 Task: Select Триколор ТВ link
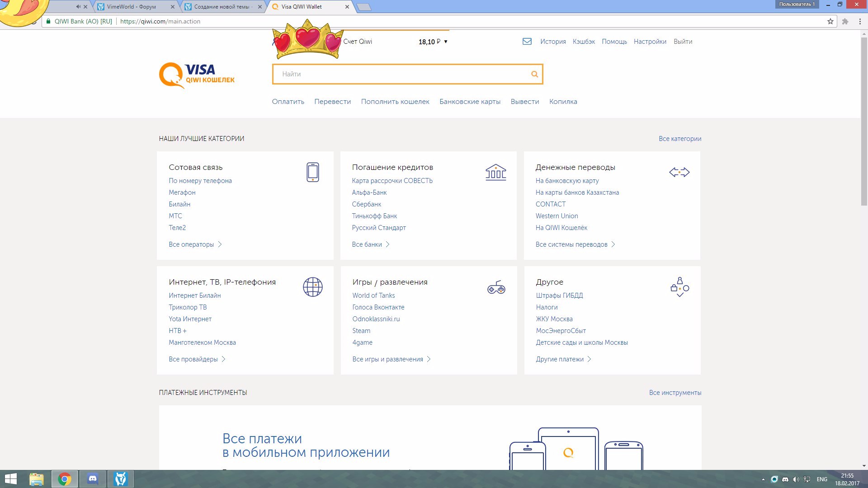tap(188, 307)
